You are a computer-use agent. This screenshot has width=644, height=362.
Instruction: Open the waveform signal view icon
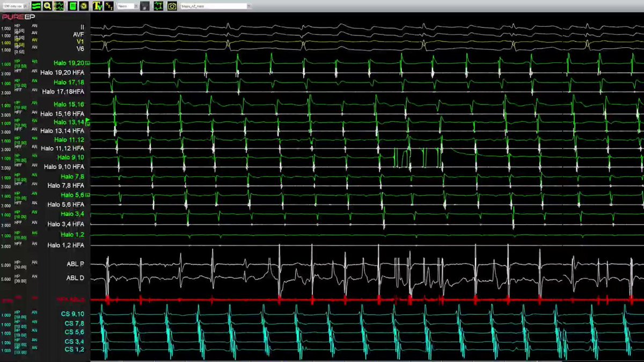click(58, 6)
